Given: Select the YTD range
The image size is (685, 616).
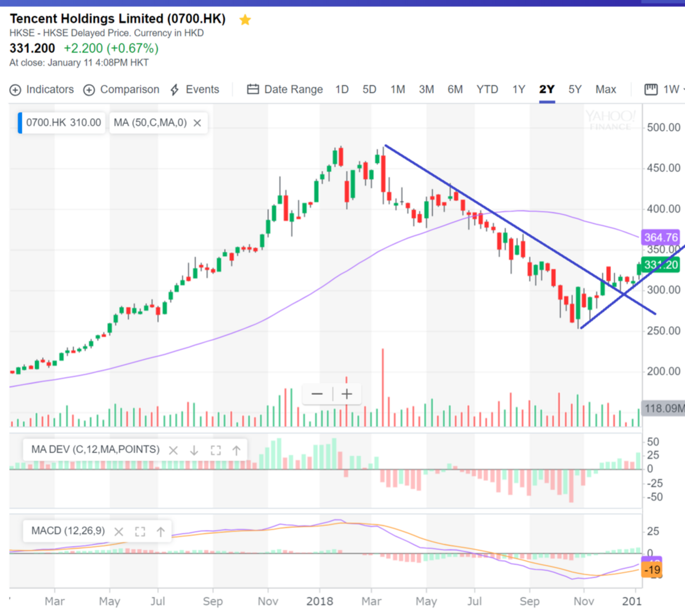Looking at the screenshot, I should (487, 90).
